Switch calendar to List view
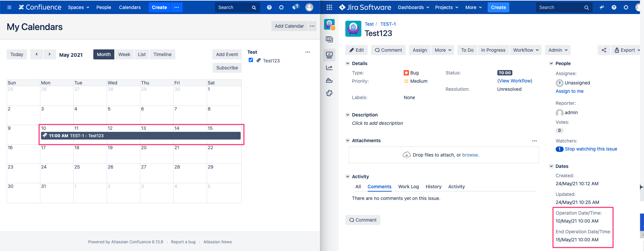 pyautogui.click(x=142, y=54)
